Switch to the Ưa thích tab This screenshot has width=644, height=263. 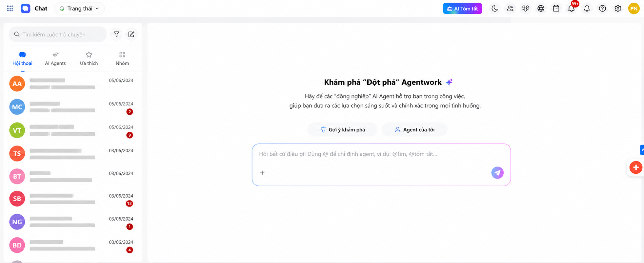point(89,58)
